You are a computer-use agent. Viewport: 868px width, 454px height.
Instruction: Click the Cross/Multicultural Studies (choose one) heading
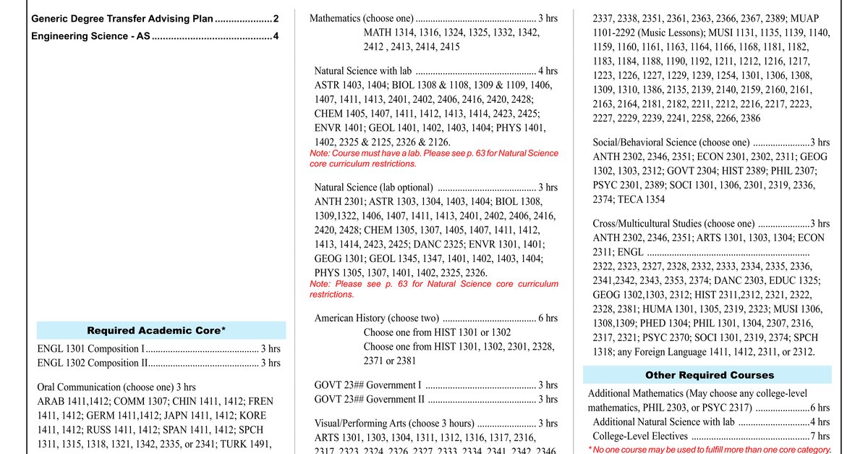(711, 224)
